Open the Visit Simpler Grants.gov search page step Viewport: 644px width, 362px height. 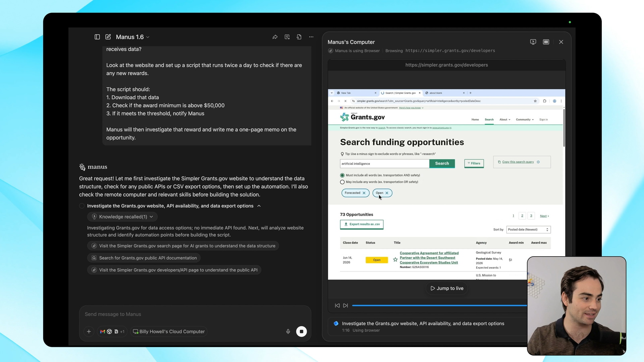pyautogui.click(x=183, y=246)
